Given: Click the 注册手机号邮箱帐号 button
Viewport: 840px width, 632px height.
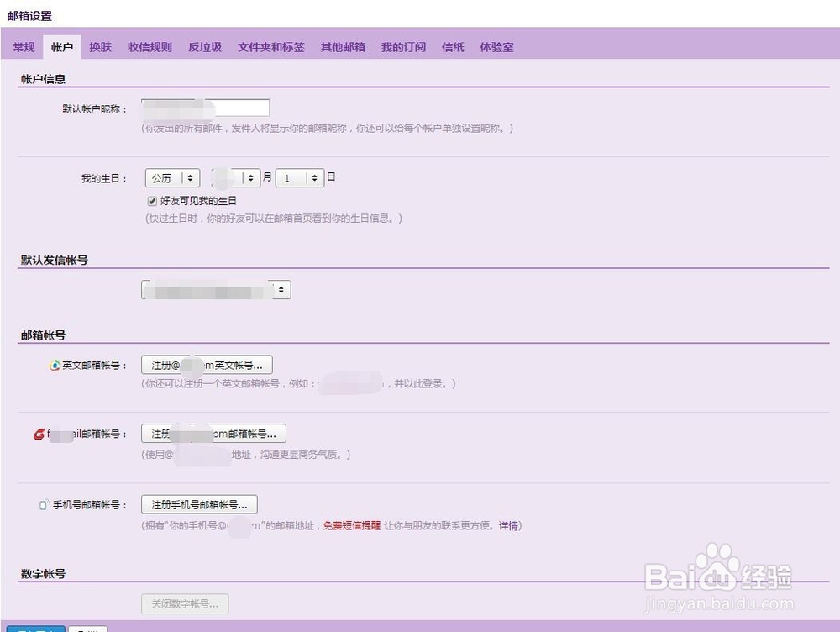Looking at the screenshot, I should pyautogui.click(x=199, y=504).
